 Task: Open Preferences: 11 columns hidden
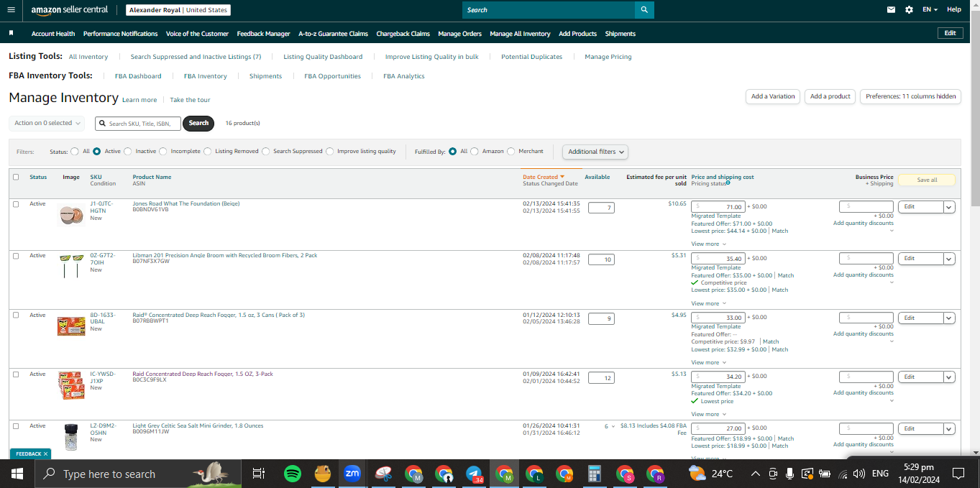point(910,96)
